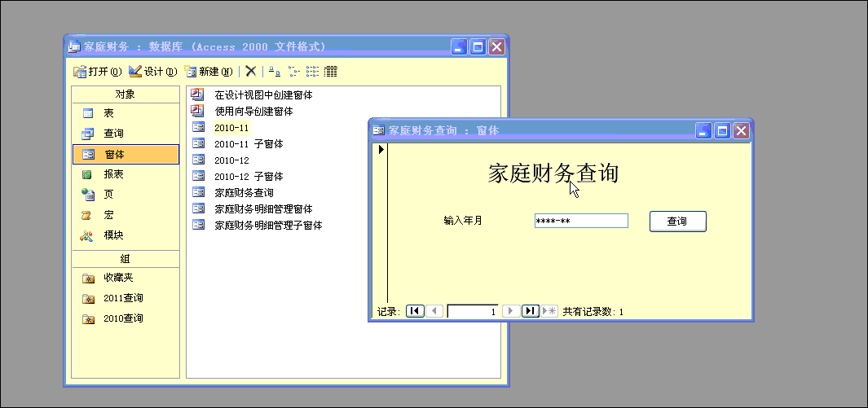The height and width of the screenshot is (408, 868).
Task: Select the 2010-11 form
Action: [x=231, y=128]
